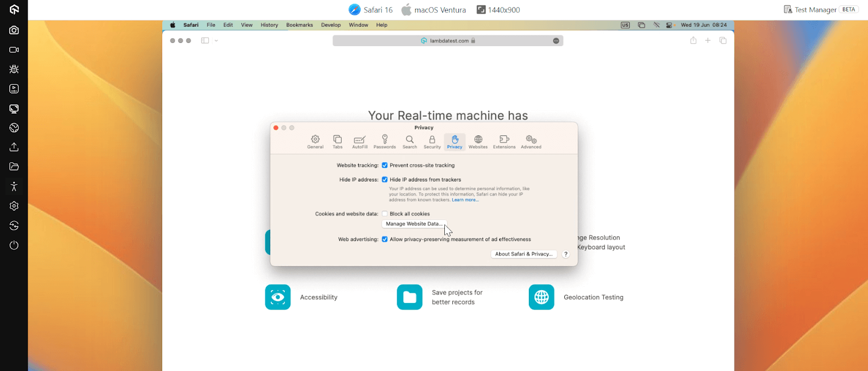Open the session settings gear in sidebar
This screenshot has height=371, width=868.
[14, 206]
